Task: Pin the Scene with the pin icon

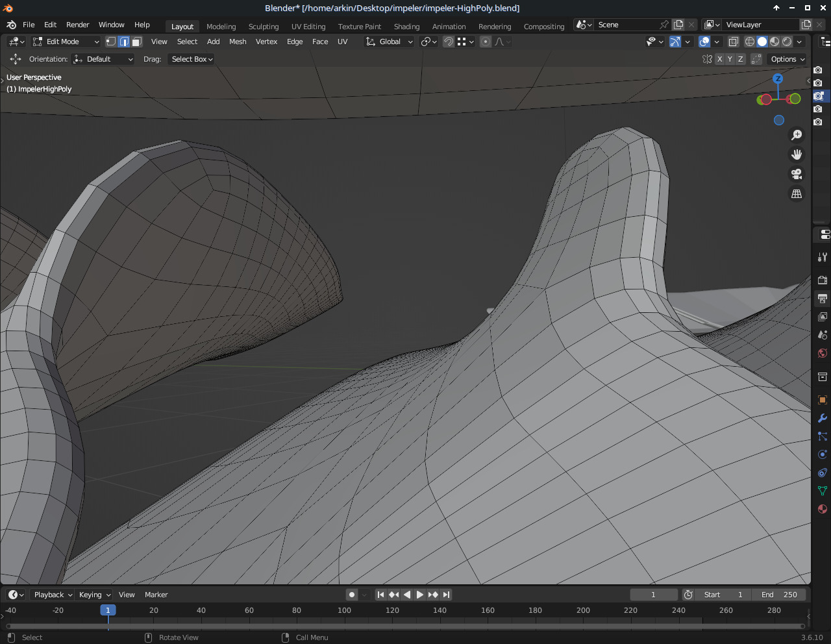Action: 664,25
